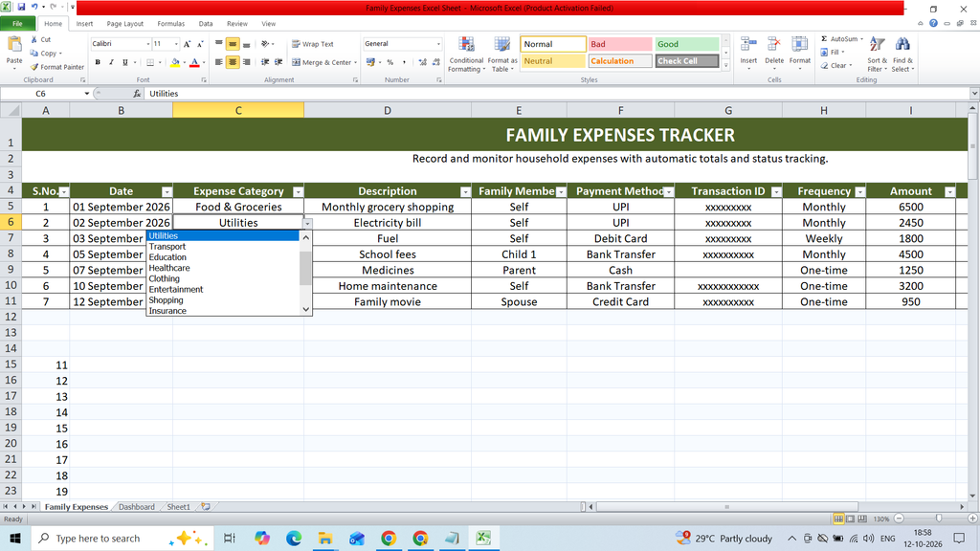Switch to the Data tab
980x551 pixels.
[x=206, y=24]
